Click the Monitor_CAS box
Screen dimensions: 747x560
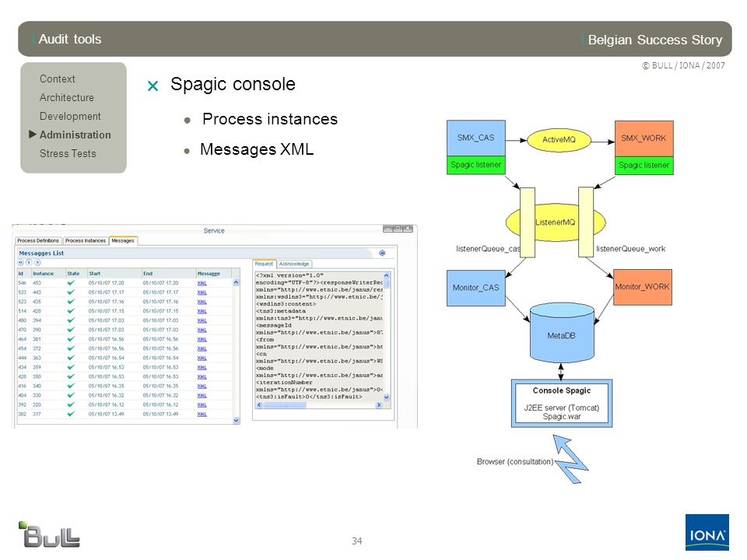coord(476,288)
